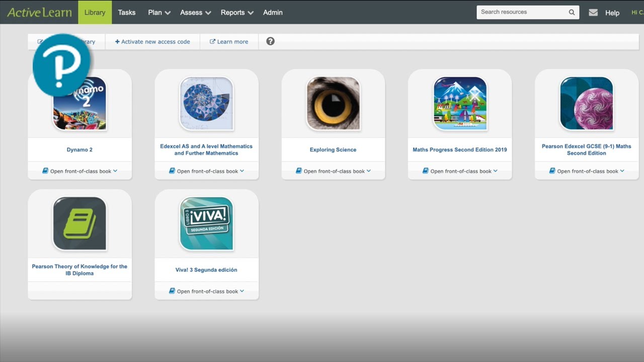
Task: Select the Exploring Science owl eye cover
Action: point(333,103)
